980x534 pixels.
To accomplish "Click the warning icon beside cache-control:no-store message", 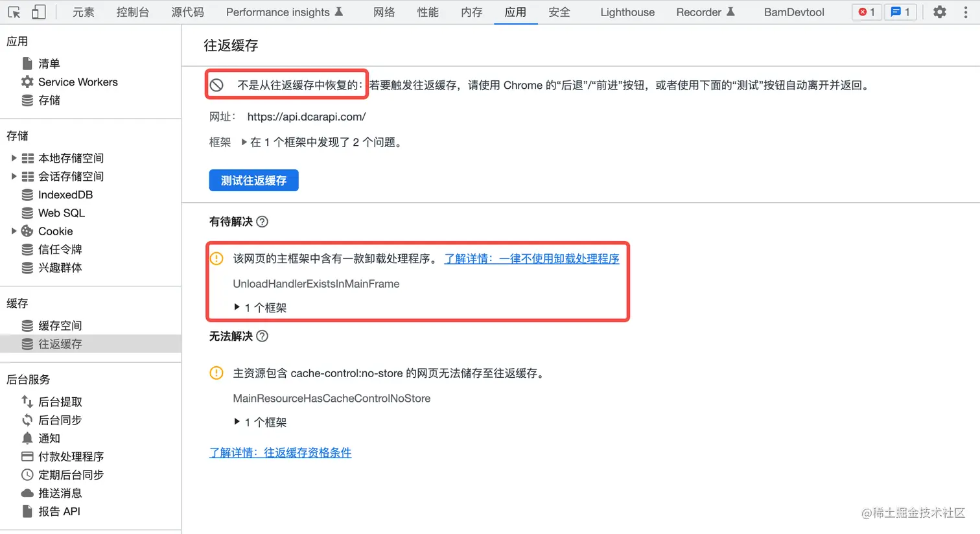I will (x=216, y=373).
